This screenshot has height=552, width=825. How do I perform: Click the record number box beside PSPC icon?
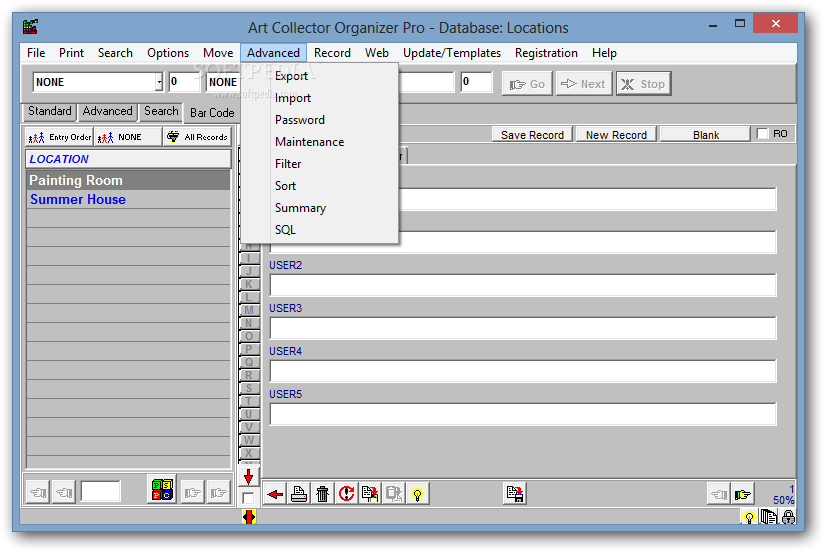tap(100, 491)
